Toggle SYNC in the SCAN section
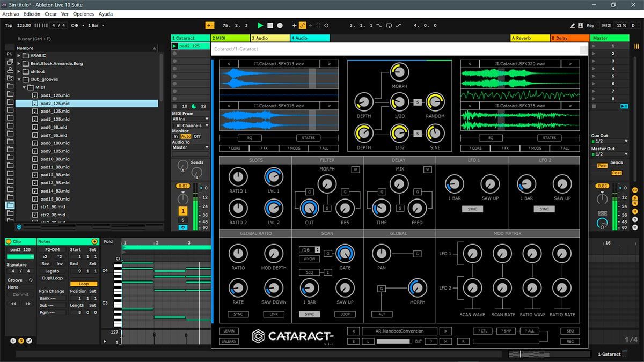The image size is (644, 362). 309,314
